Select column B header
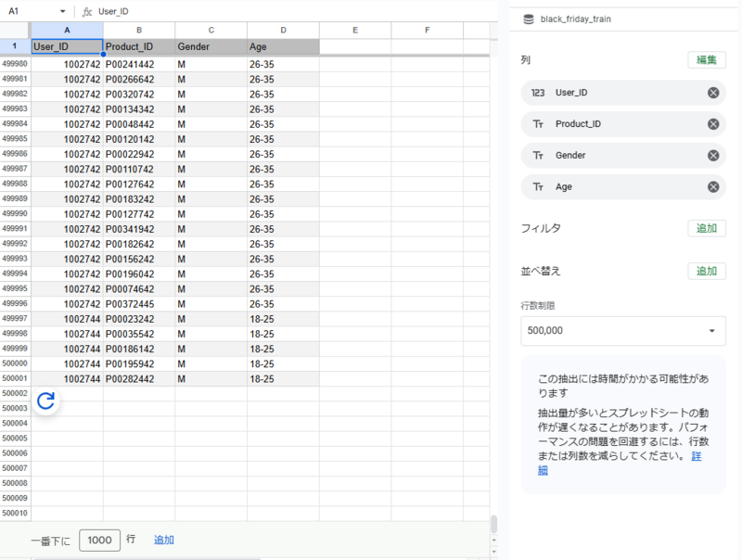Viewport: 742px width, 560px height. tap(139, 31)
